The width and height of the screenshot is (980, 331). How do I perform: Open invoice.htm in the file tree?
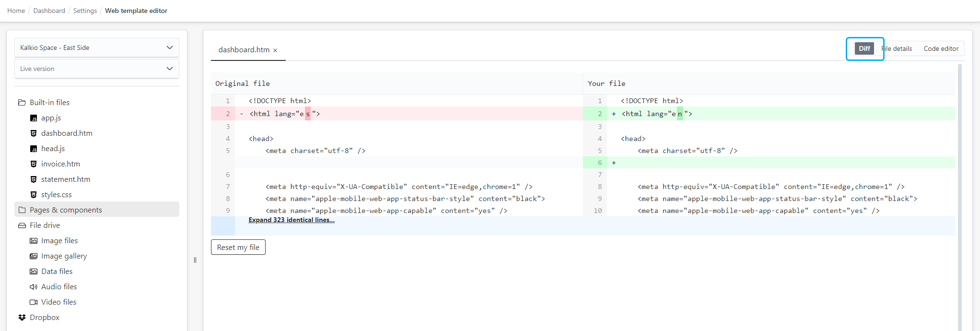60,164
